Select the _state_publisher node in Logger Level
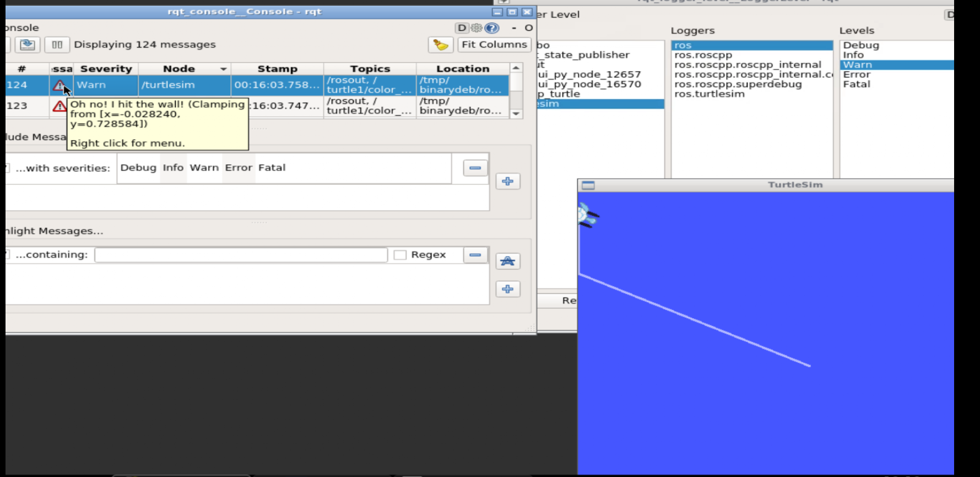Screen dimensions: 980x477 (x=584, y=55)
